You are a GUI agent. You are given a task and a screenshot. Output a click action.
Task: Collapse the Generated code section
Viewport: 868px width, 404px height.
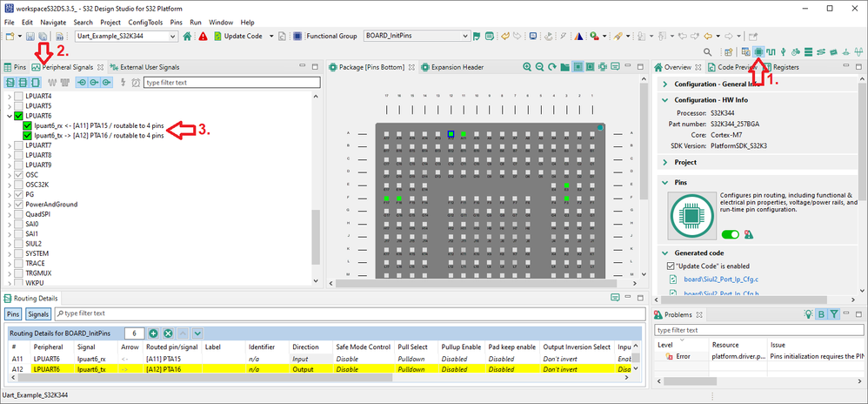point(664,252)
